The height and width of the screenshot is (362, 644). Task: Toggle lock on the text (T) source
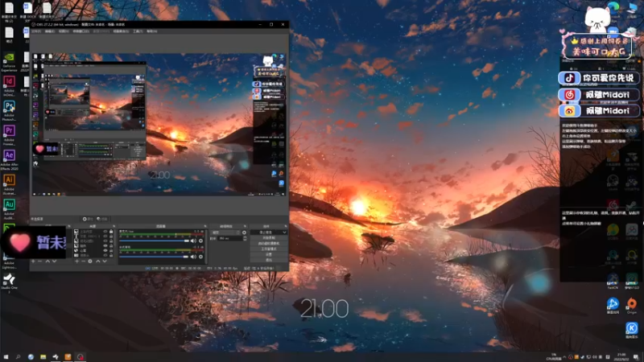point(111,236)
